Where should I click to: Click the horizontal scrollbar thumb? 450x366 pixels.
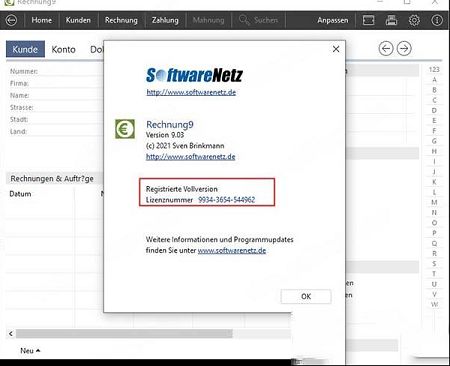click(x=124, y=334)
